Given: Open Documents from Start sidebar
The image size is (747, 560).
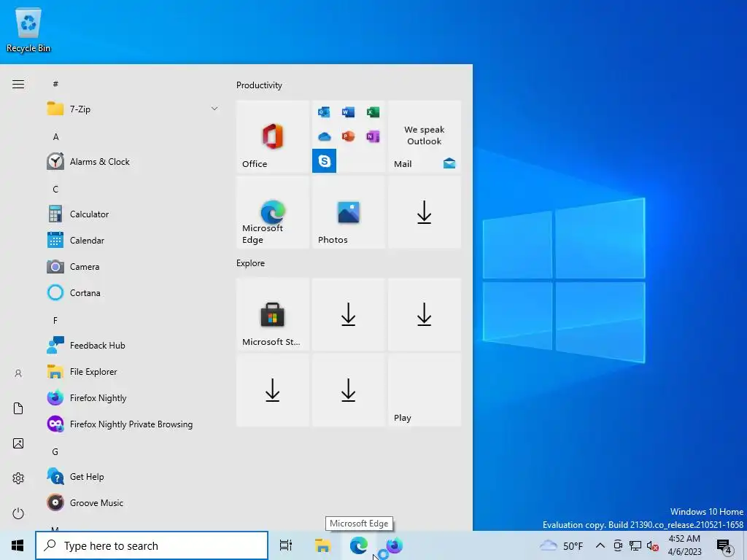Looking at the screenshot, I should (x=18, y=408).
